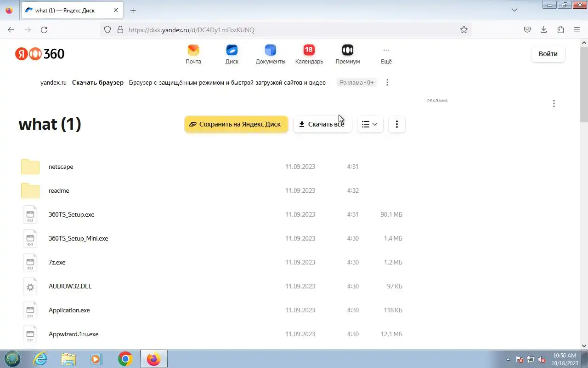This screenshot has width=588, height=368.
Task: Click the Скачать браузер ad link
Action: pos(98,83)
